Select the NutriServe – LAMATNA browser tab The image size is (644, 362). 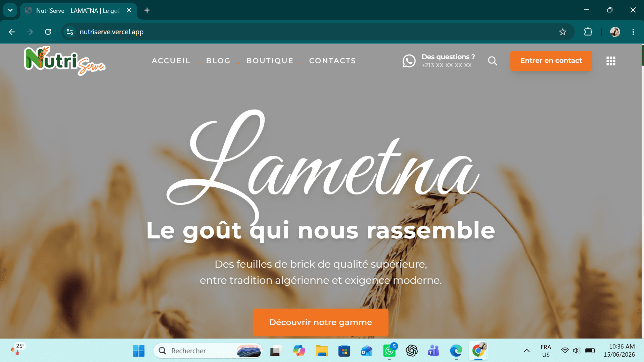pyautogui.click(x=78, y=10)
